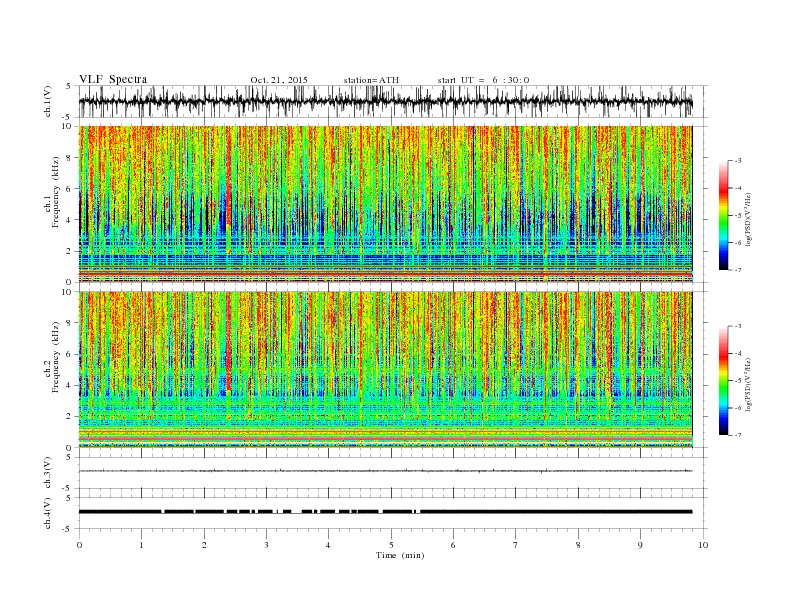Click the "-5" tick on ch.2 colorbar
The image size is (792, 612).
(x=738, y=381)
